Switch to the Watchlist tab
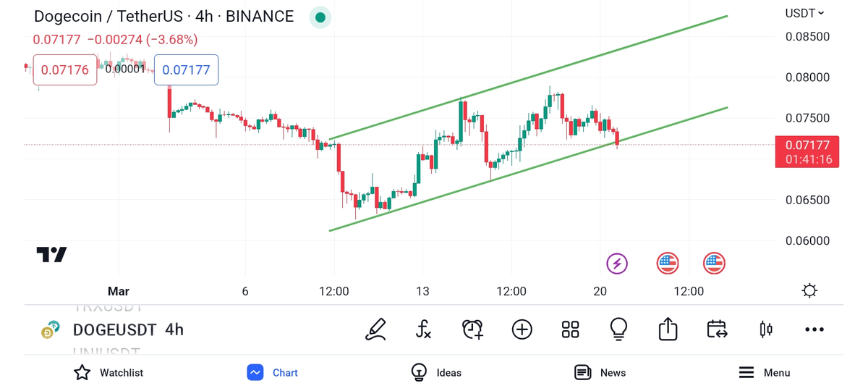This screenshot has height=391, width=868. [x=109, y=373]
